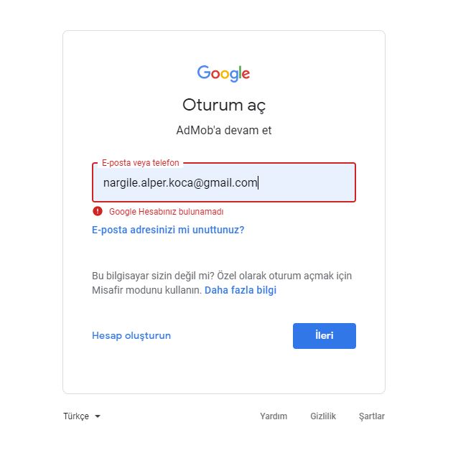Click the 'AdMob'a devam et' subtitle text
Viewport: 476px width, 453px height.
pos(224,130)
